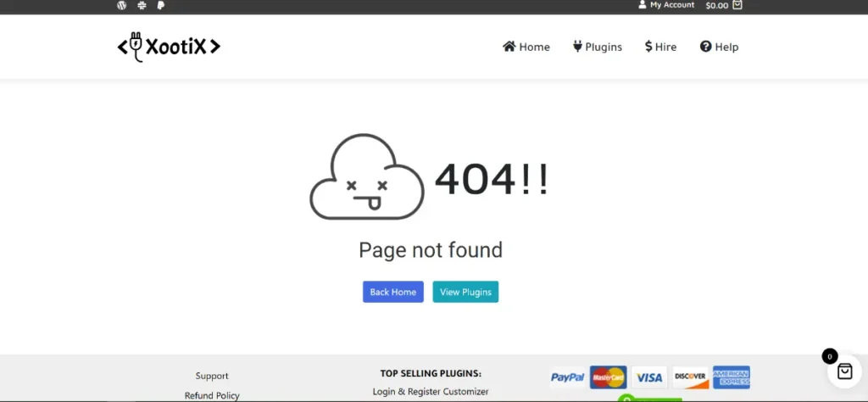
Task: Click the XootiX logo
Action: click(169, 47)
